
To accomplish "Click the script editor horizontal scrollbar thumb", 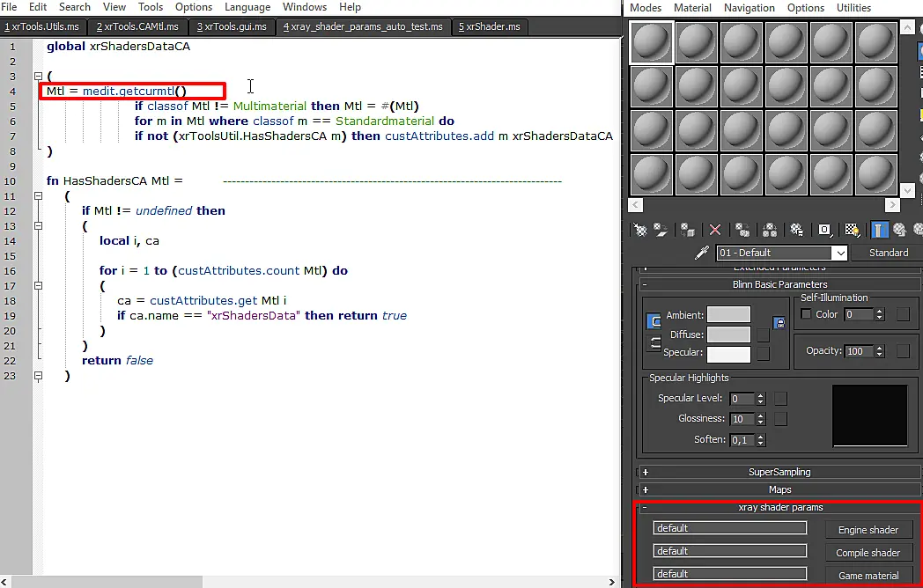I will point(107,582).
